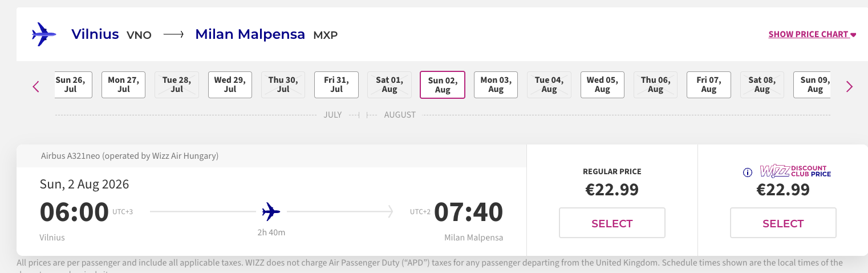Choose Fri 31, Jul departure date

tap(336, 85)
